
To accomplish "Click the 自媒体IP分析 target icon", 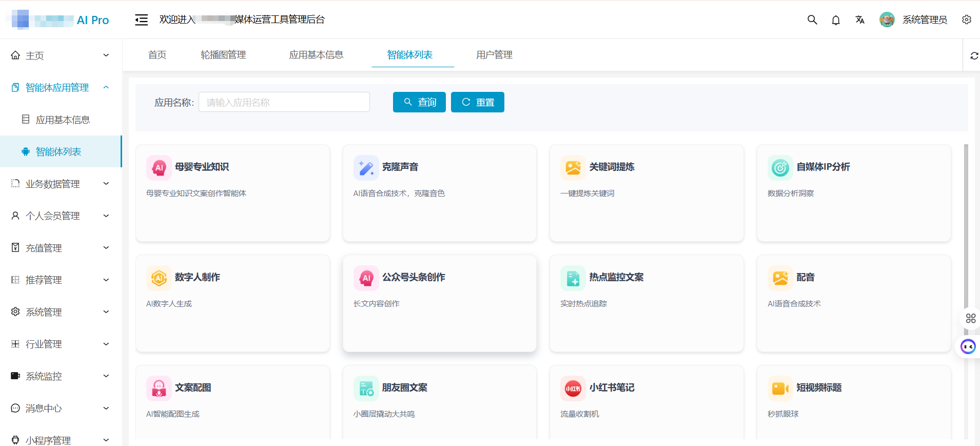I will 780,167.
